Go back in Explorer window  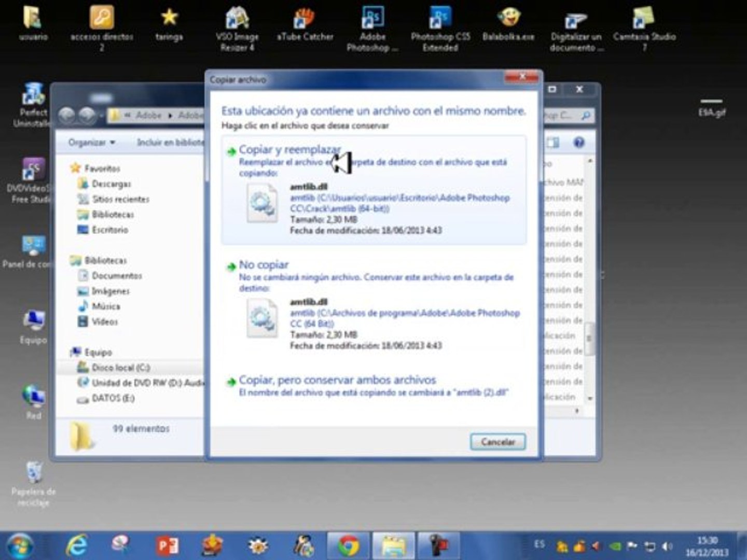(67, 115)
